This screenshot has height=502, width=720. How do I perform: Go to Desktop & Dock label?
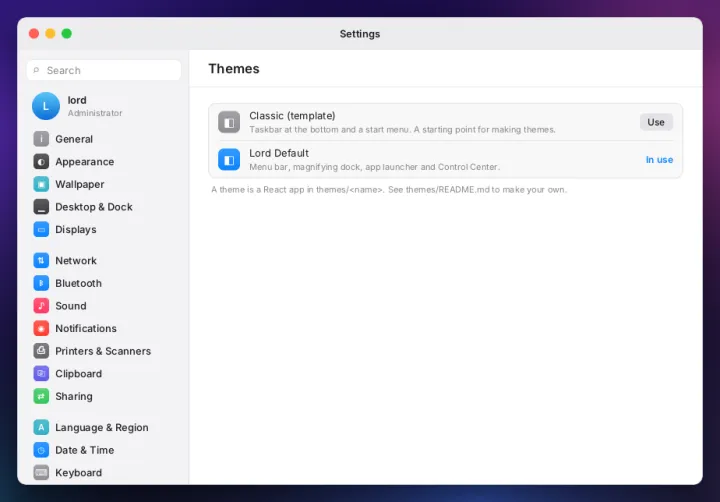tap(94, 207)
